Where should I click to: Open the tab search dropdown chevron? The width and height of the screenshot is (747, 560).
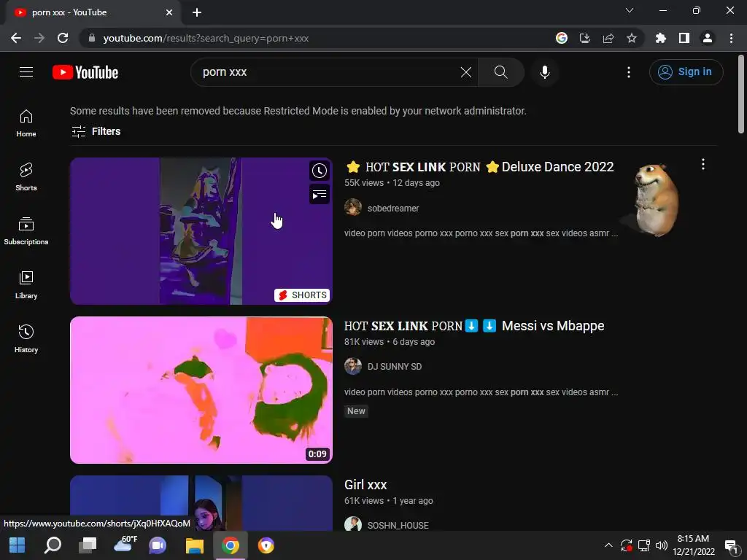630,10
